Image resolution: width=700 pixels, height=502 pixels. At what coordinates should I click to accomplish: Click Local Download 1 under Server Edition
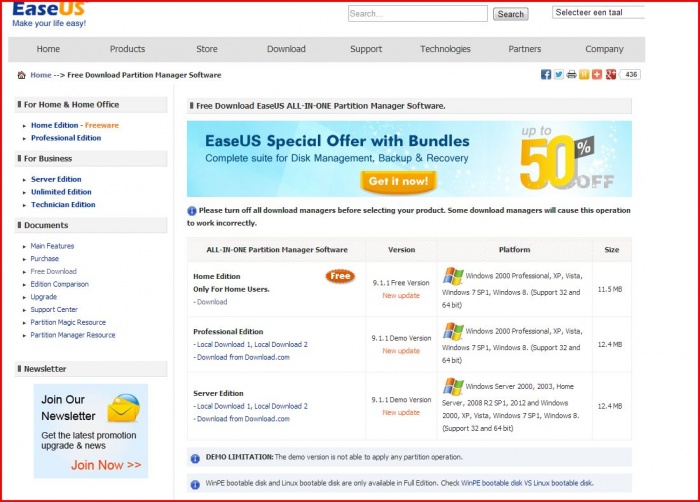(x=225, y=406)
